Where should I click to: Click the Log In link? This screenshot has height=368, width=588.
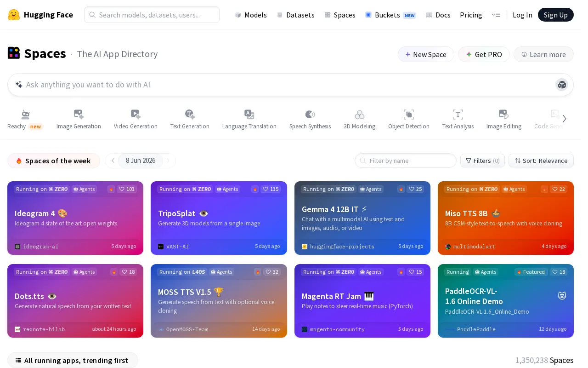522,15
